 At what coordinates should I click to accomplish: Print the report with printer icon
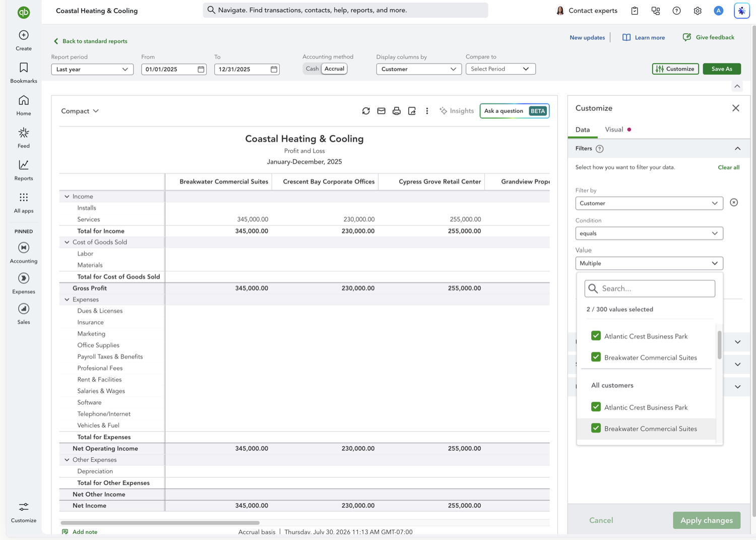(397, 111)
